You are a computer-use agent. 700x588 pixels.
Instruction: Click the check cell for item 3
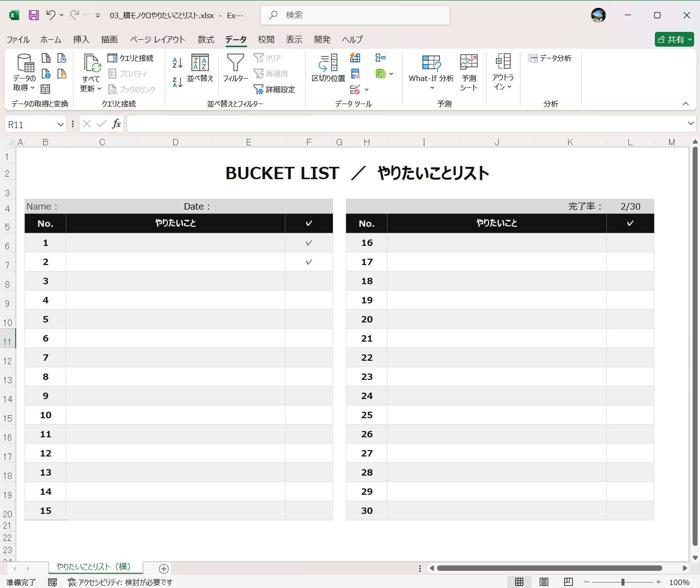[x=309, y=281]
